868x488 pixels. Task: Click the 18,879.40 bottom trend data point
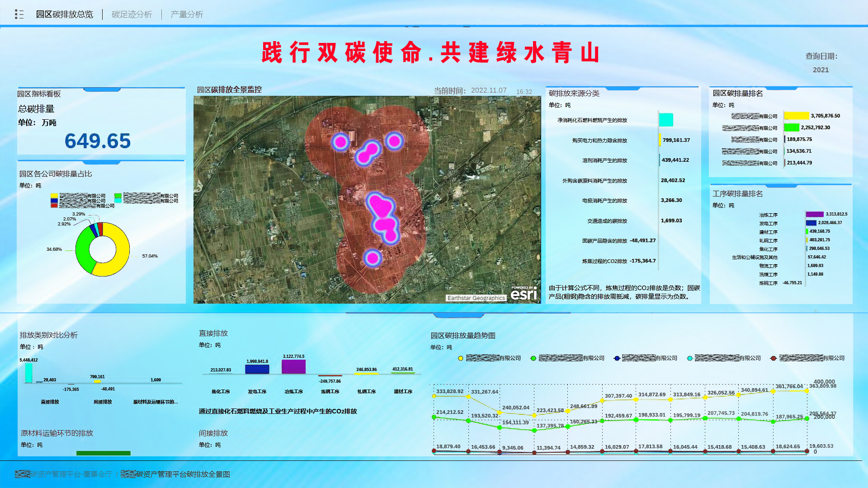pyautogui.click(x=434, y=450)
